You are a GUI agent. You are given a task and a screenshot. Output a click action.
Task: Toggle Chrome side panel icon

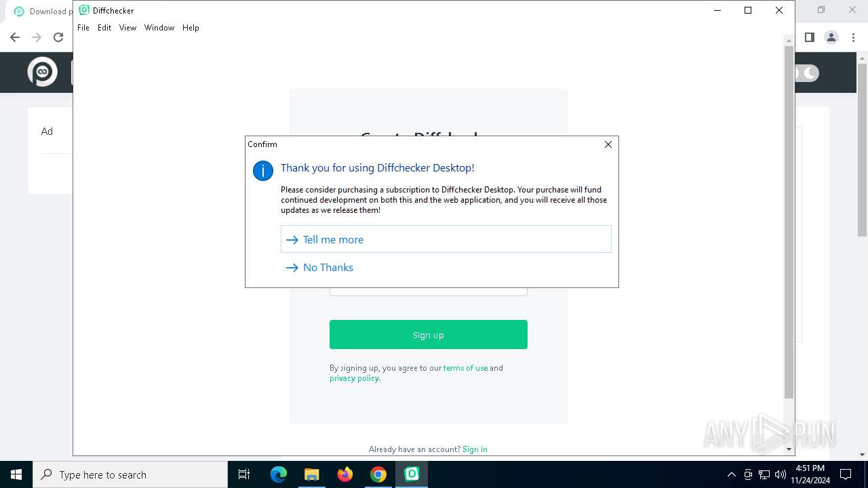coord(810,37)
